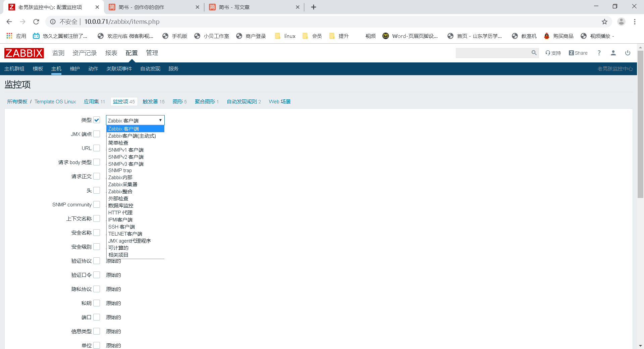
Task: Select Zabbix客户端(主动式) from the list
Action: click(x=135, y=136)
